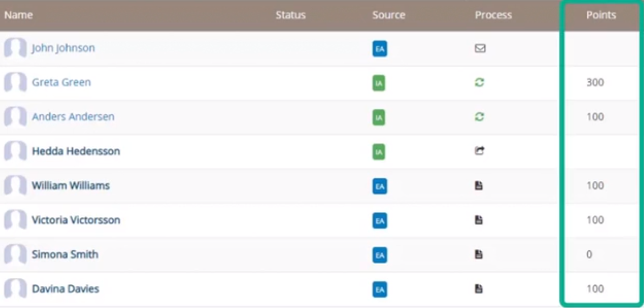Open John Johnson's profile link
Viewport: 644px width, 308px height.
[x=63, y=48]
